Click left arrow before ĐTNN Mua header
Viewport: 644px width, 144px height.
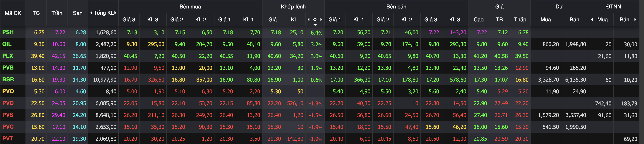(x=592, y=19)
